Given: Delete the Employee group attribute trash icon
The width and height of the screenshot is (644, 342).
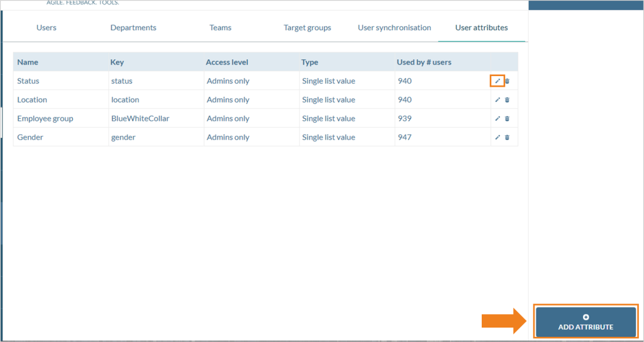Looking at the screenshot, I should (508, 118).
